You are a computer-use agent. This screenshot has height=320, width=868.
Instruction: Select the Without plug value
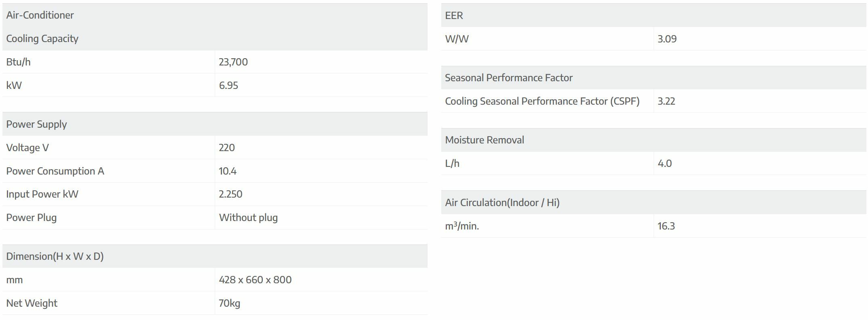tap(248, 218)
